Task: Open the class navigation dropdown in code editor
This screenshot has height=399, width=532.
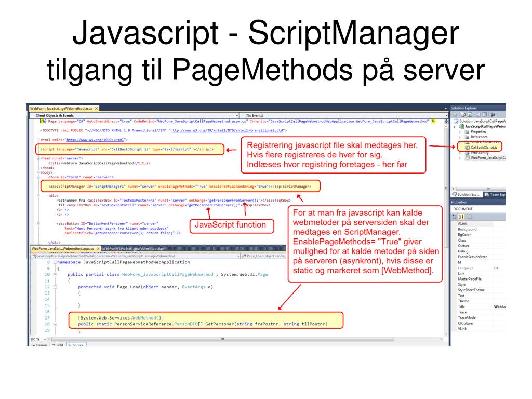Action: [x=136, y=256]
